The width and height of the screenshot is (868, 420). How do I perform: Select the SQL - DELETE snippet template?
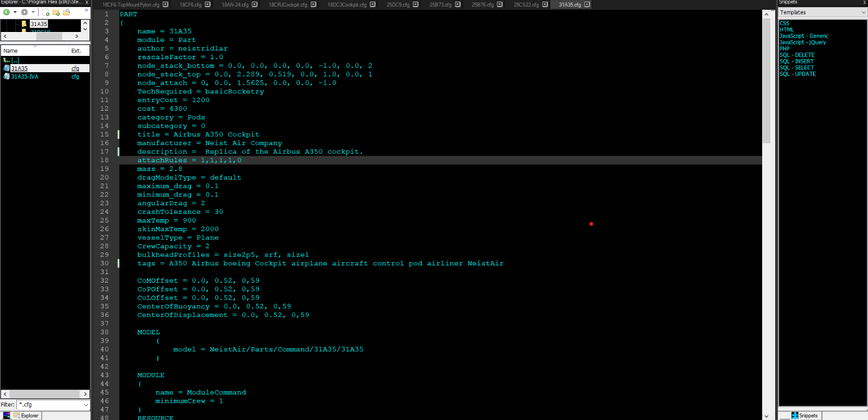797,55
